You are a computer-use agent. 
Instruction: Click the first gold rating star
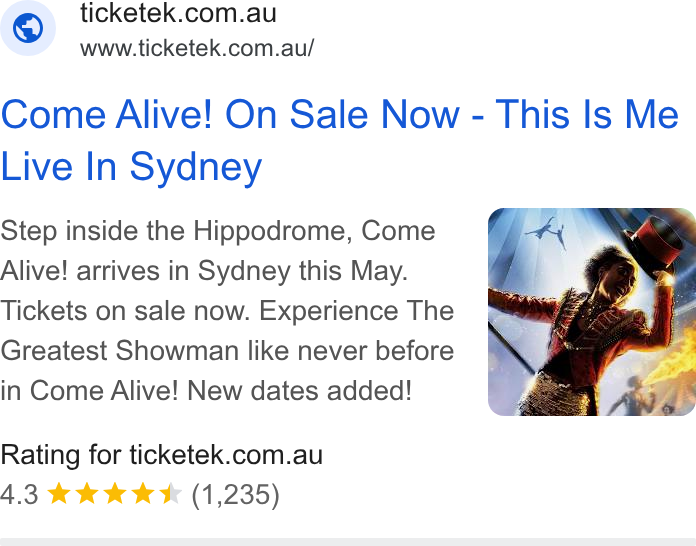tap(59, 494)
